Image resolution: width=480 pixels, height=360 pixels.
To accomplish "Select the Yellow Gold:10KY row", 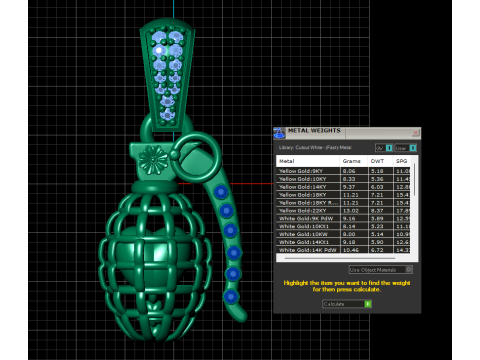I will [x=344, y=179].
